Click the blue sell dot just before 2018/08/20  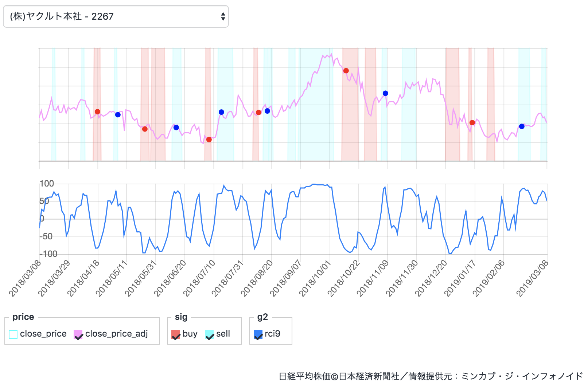pyautogui.click(x=267, y=111)
